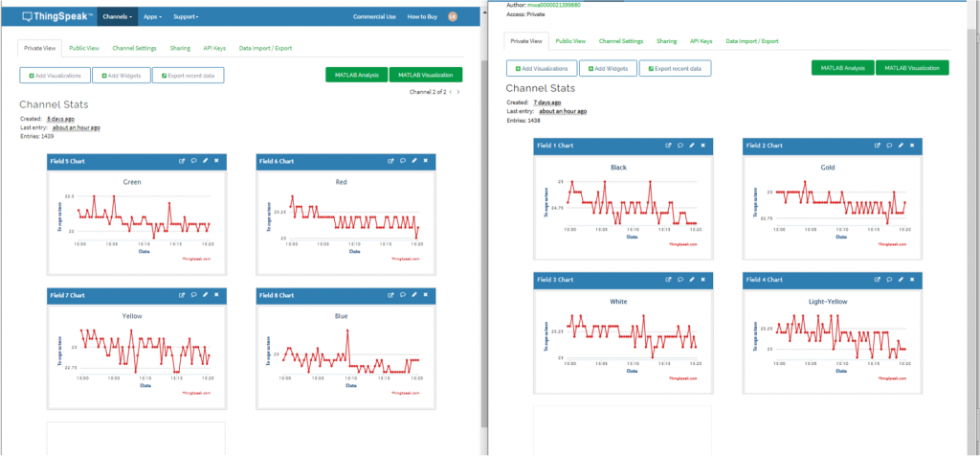Switch to API Keys tab in left window
Viewport: 980px width, 456px height.
pyautogui.click(x=214, y=48)
